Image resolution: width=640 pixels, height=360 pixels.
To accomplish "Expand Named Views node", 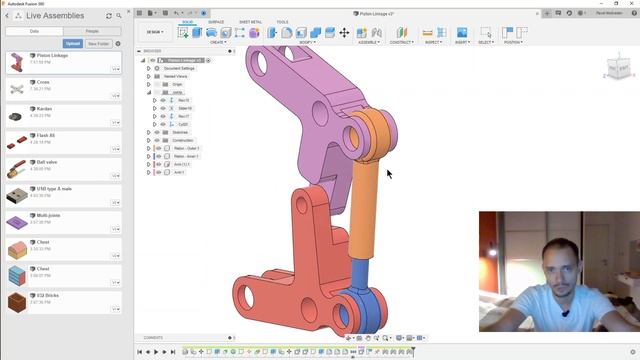I will pos(149,76).
